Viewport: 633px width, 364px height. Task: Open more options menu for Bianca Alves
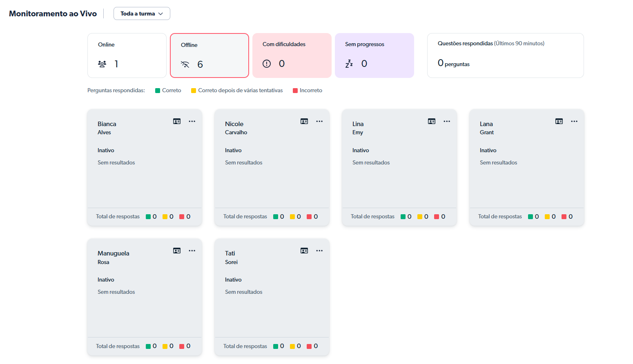coord(192,121)
